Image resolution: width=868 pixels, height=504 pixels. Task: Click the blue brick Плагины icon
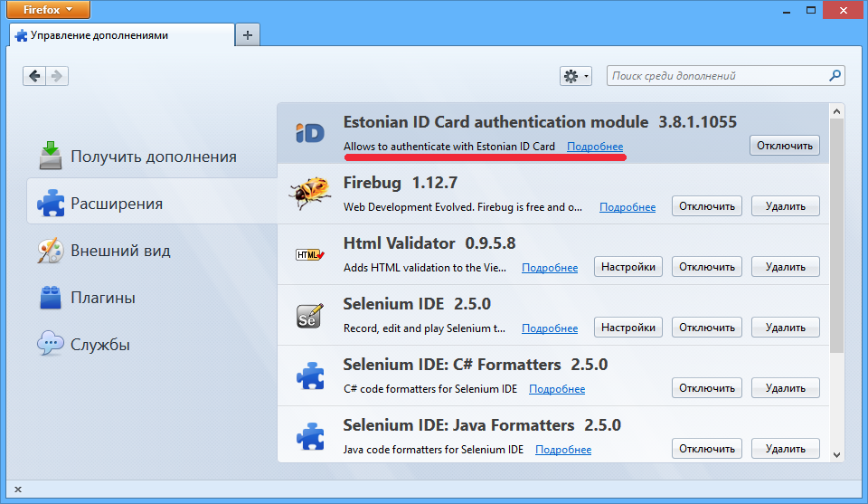click(51, 298)
